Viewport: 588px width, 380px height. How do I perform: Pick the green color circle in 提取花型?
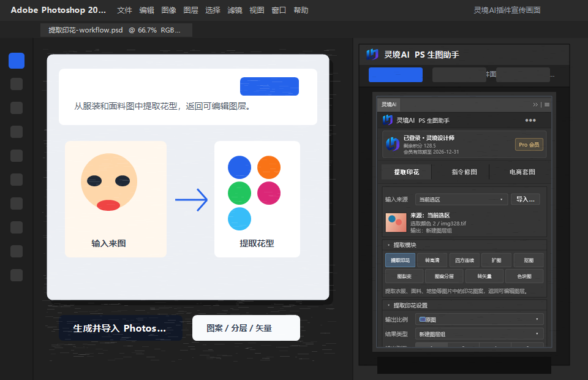(239, 193)
